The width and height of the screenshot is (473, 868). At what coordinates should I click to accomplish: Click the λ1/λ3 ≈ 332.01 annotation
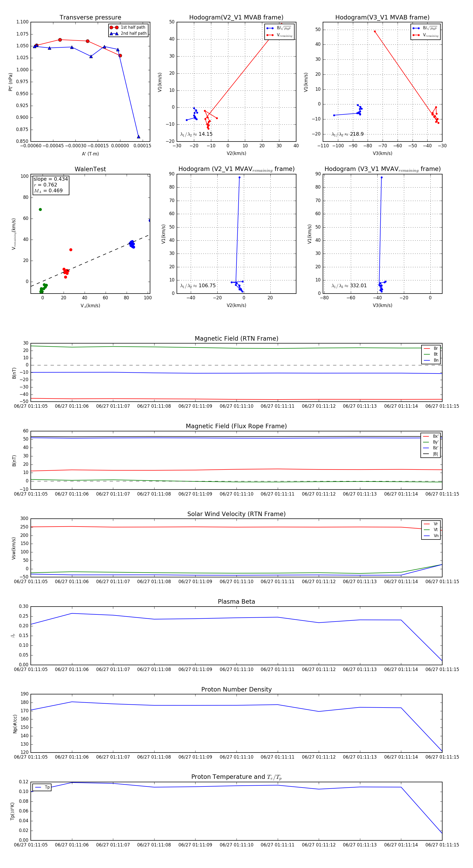(x=349, y=286)
